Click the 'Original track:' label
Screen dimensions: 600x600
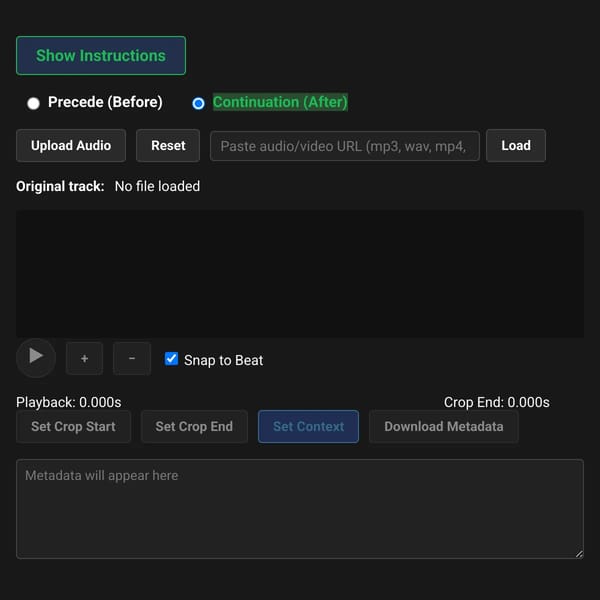coord(60,186)
